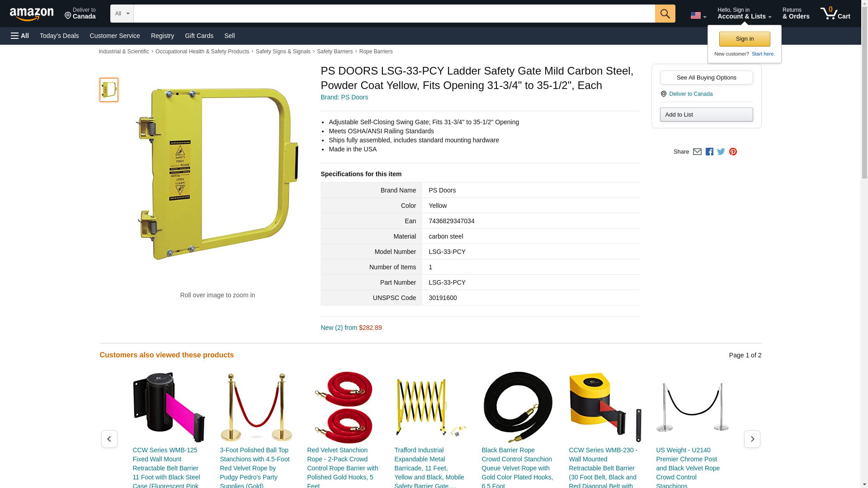Open the Amazon logo homepage link
Image resolution: width=868 pixels, height=488 pixels.
click(x=32, y=14)
